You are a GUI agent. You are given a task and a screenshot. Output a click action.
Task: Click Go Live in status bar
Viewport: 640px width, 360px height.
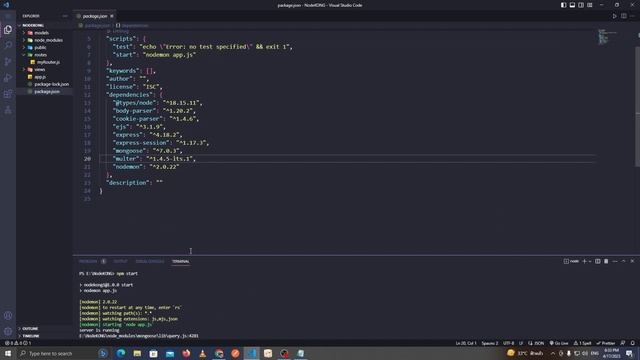559,343
